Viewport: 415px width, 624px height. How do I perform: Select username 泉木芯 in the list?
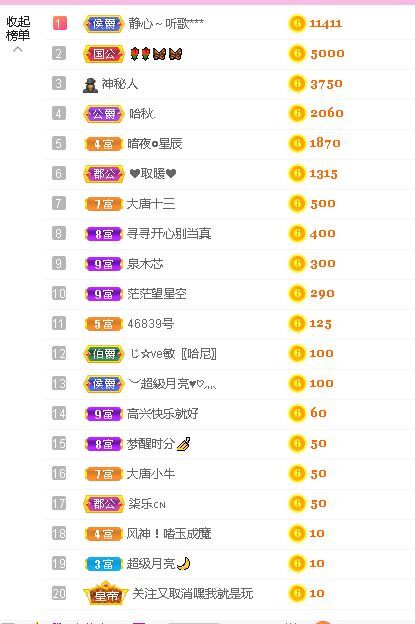[x=145, y=264]
